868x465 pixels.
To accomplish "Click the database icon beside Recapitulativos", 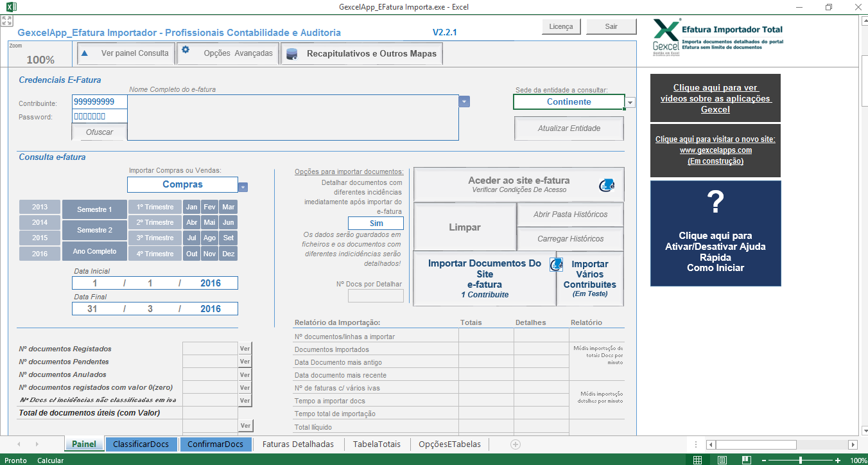I will coord(292,54).
